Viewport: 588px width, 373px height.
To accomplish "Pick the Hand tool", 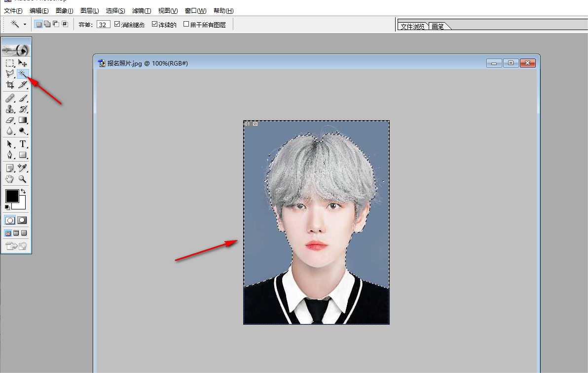I will [x=9, y=179].
